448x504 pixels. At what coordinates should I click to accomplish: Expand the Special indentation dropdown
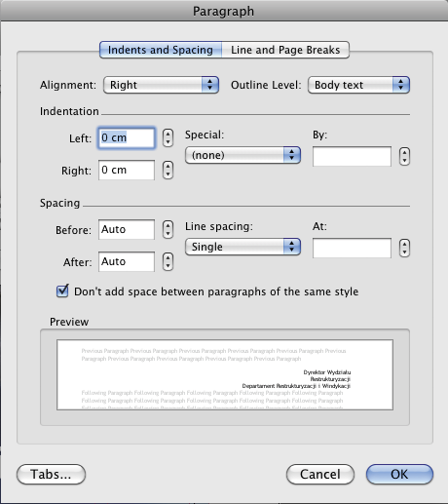click(x=243, y=155)
